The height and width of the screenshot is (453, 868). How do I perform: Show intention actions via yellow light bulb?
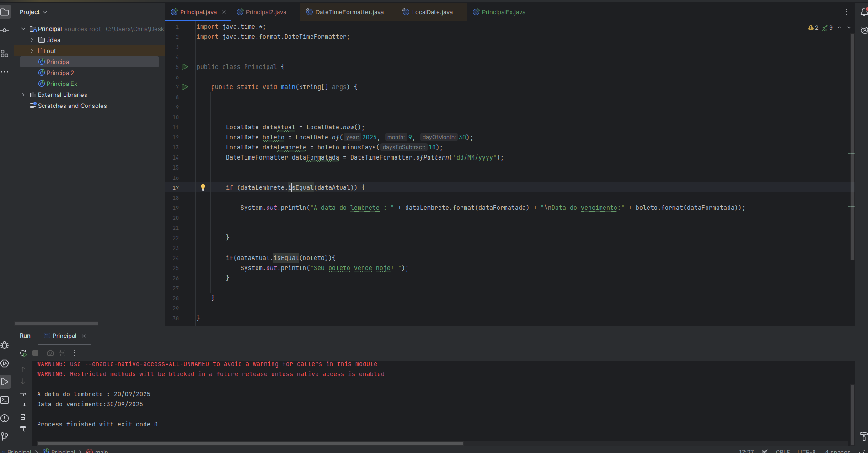203,187
